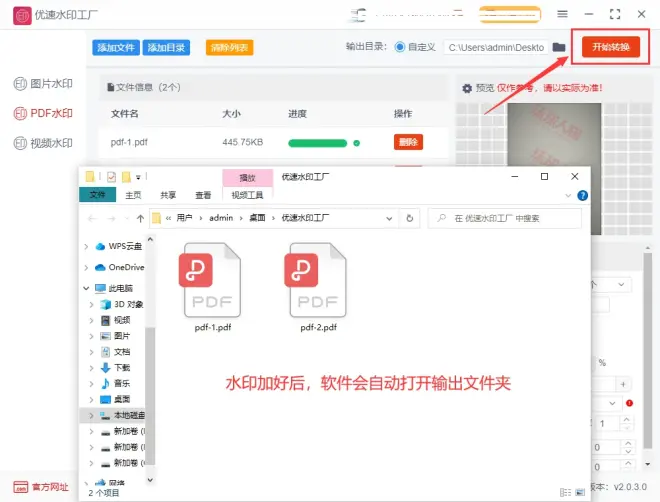Collapse the 此电脑 tree node
Screen dimensions: 660x502
pyautogui.click(x=89, y=288)
